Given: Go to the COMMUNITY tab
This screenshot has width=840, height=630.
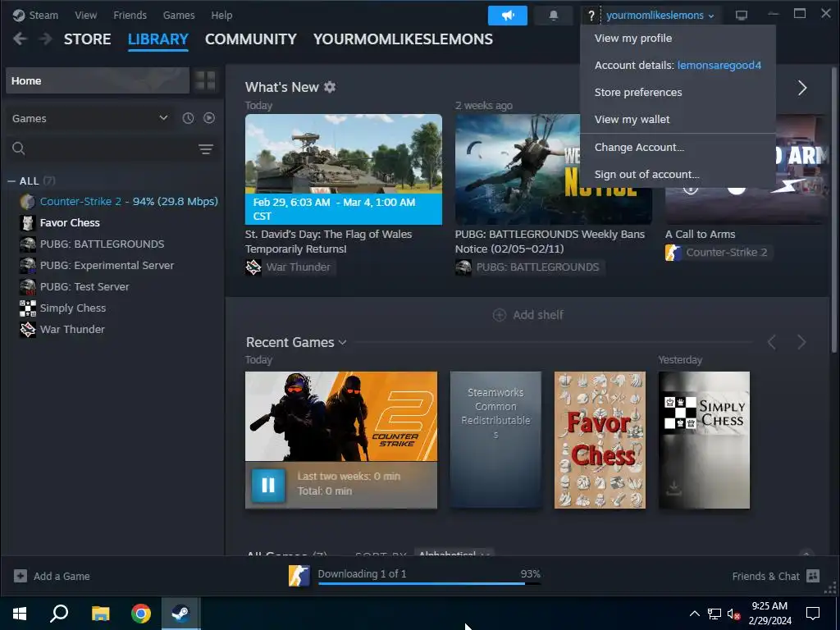Looking at the screenshot, I should pyautogui.click(x=251, y=39).
